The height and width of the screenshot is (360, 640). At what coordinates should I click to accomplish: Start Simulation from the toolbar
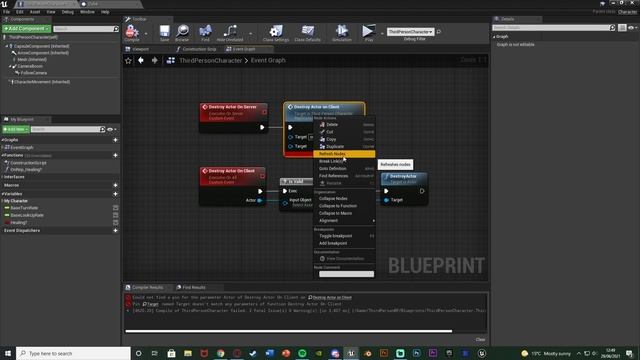tap(342, 33)
